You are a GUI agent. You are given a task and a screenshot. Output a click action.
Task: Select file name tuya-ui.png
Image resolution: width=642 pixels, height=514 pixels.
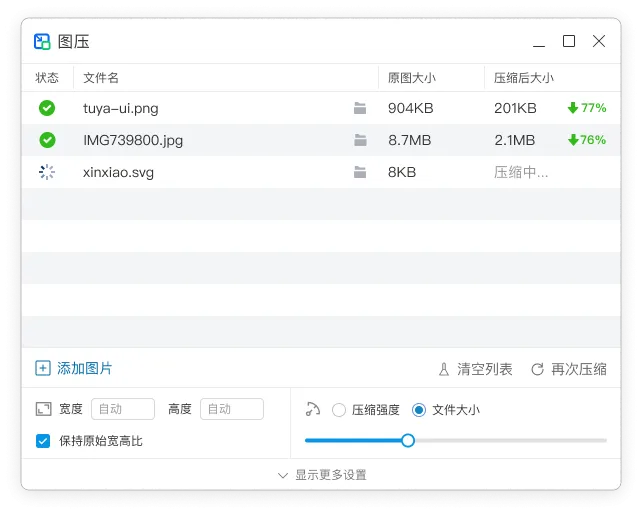[x=120, y=109]
